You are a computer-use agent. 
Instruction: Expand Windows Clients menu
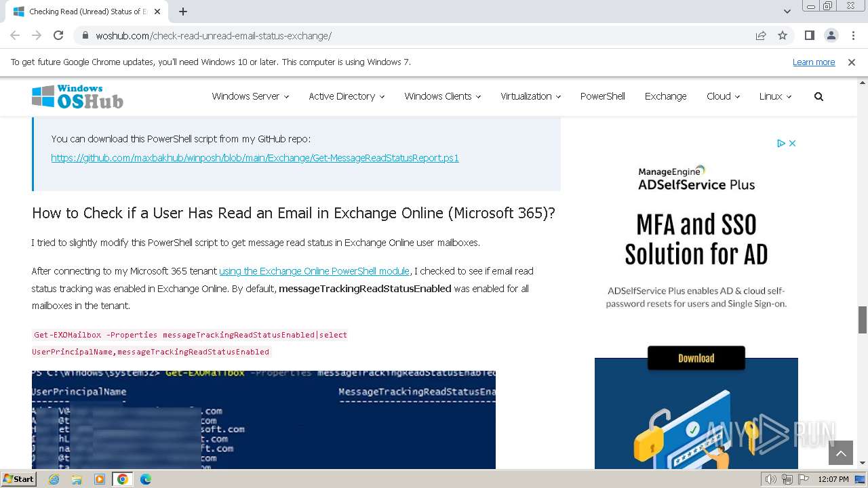(443, 96)
